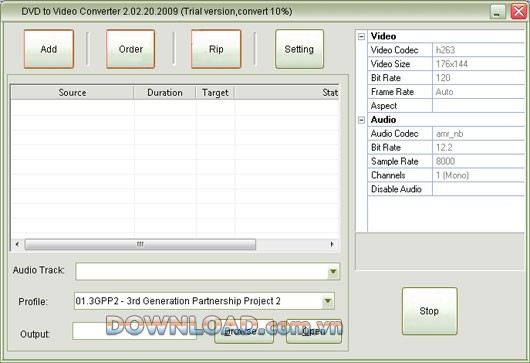This screenshot has width=530, height=363.
Task: Open the Audio Track dropdown
Action: click(x=333, y=271)
